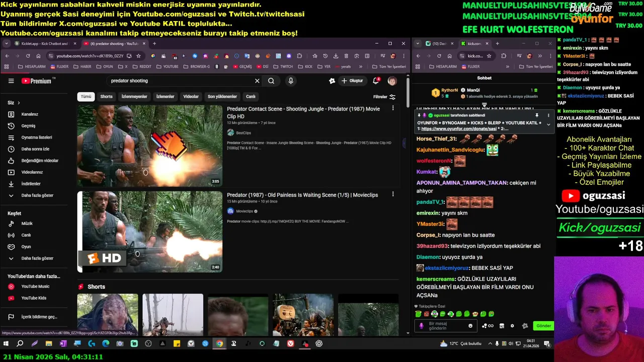Image resolution: width=644 pixels, height=362 pixels.
Task: Open the YouTube account avatar menu
Action: 392,81
